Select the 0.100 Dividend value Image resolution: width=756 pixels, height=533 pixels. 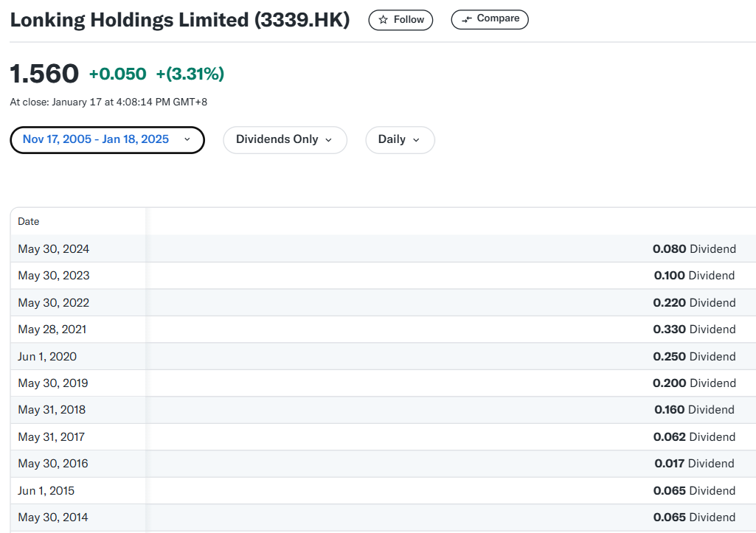(694, 275)
